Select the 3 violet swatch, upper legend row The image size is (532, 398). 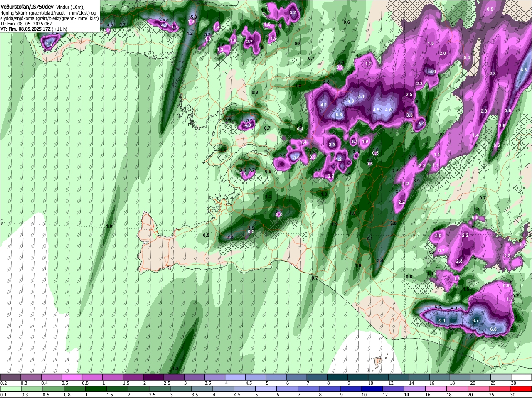click(x=195, y=377)
